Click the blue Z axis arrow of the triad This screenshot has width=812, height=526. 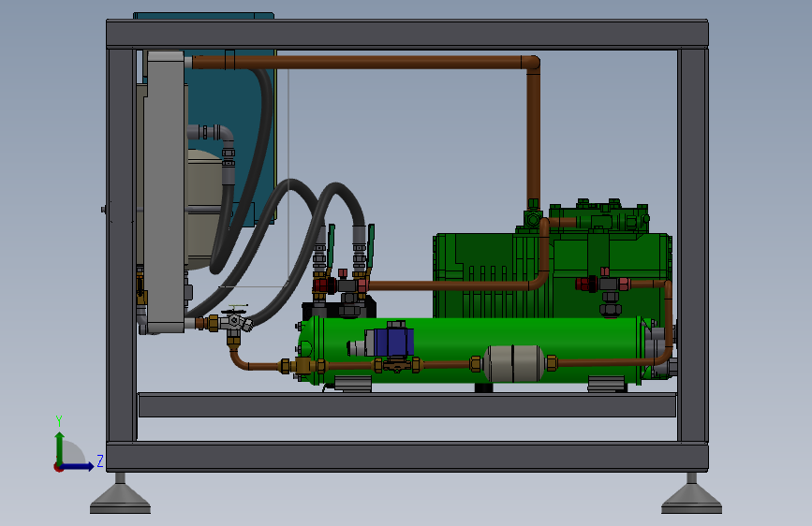pyautogui.click(x=78, y=466)
